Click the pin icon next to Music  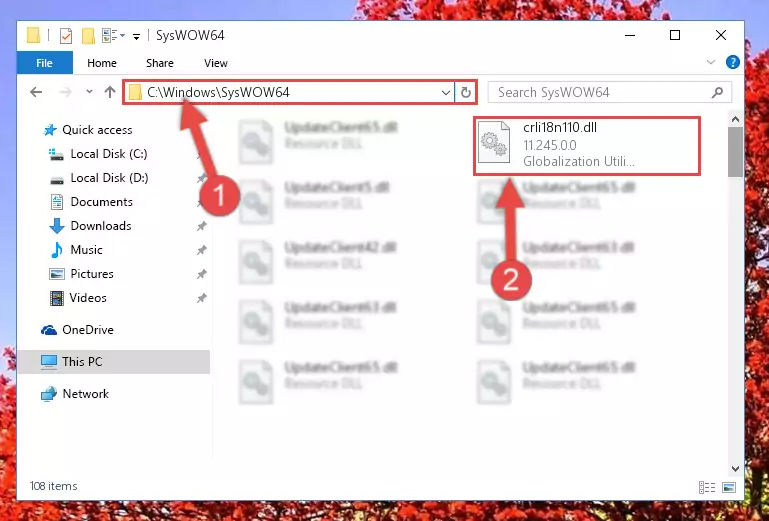(201, 250)
